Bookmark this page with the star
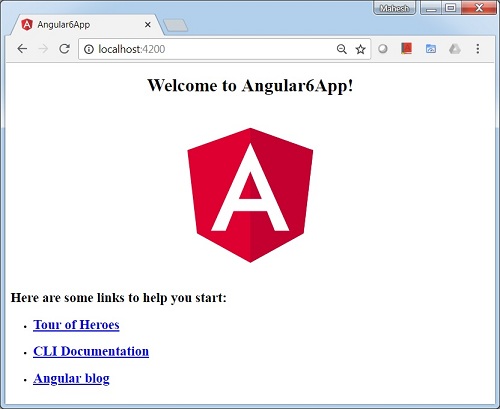500x409 pixels. click(x=360, y=49)
